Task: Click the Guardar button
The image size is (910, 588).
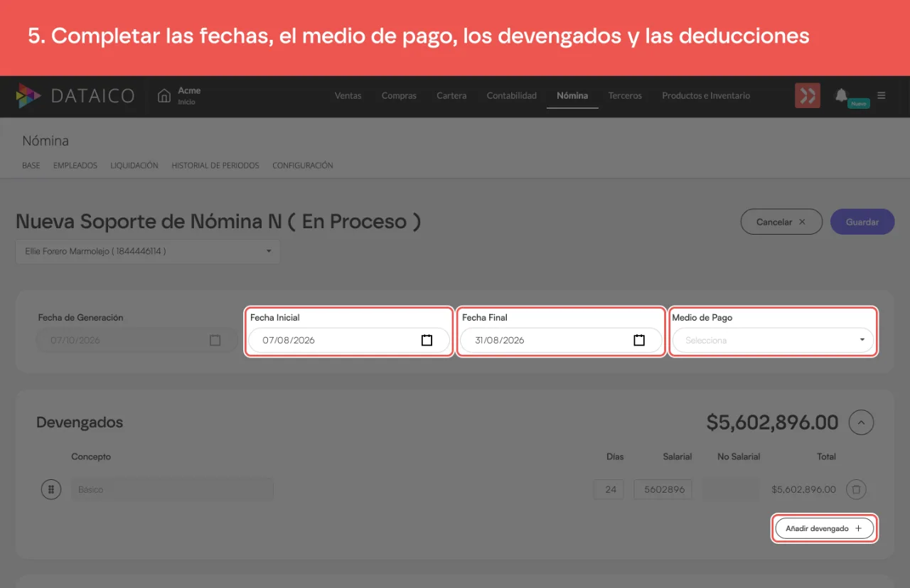Action: click(x=862, y=222)
